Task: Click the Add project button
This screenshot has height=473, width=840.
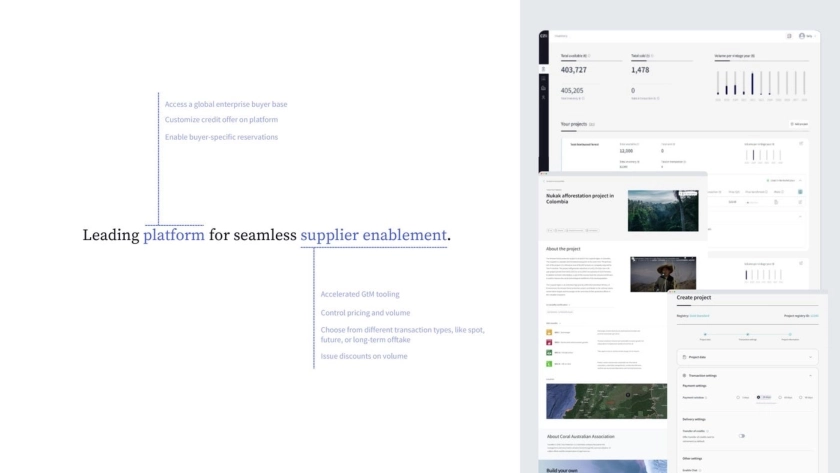Action: [x=798, y=124]
